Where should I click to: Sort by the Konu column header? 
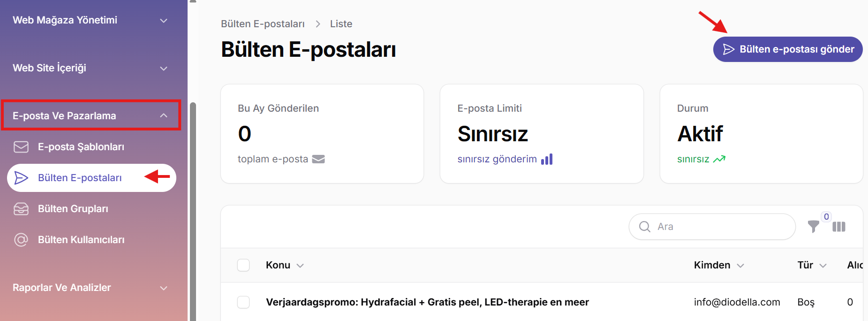pos(278,265)
